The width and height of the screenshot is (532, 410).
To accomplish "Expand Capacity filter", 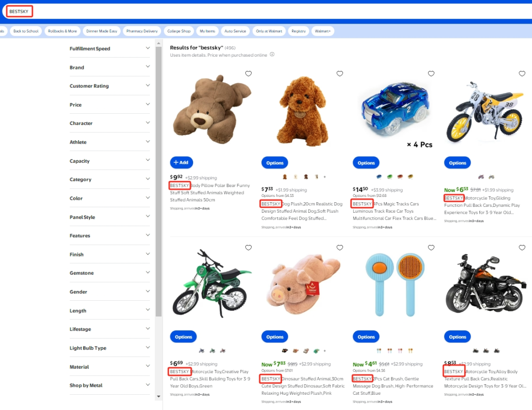I will (109, 161).
